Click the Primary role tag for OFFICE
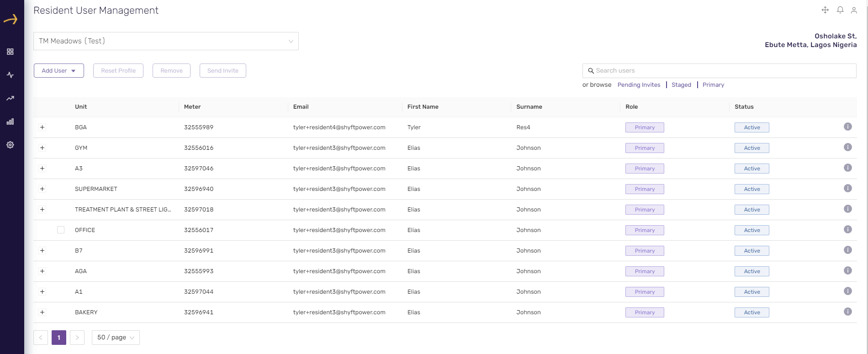Image resolution: width=868 pixels, height=354 pixels. pos(645,230)
